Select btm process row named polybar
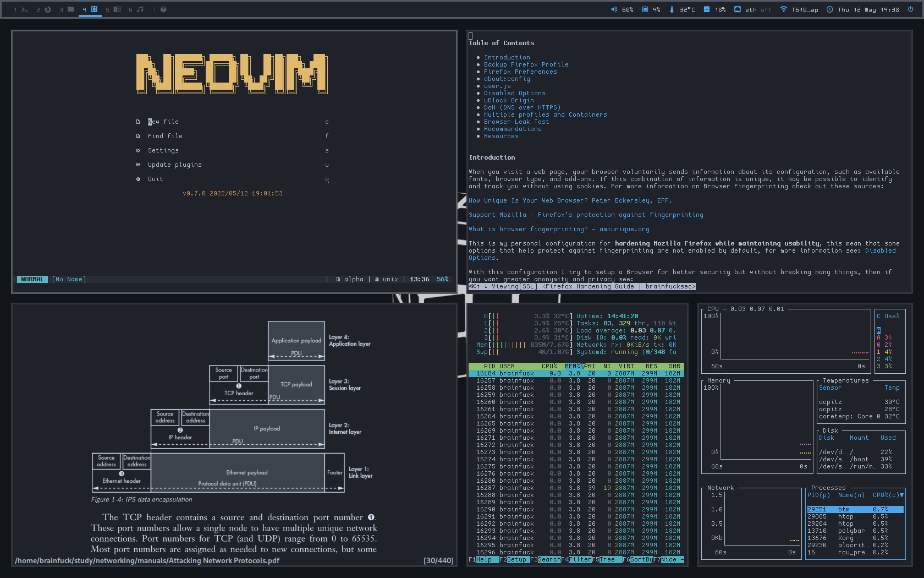924x578 pixels. [x=855, y=531]
